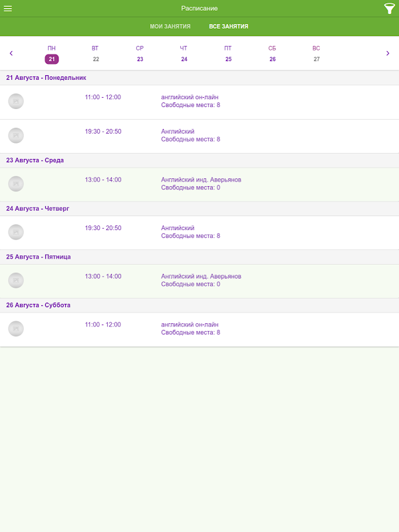The width and height of the screenshot is (399, 532).
Task: Select Saturday 26 in week strip
Action: pyautogui.click(x=273, y=54)
